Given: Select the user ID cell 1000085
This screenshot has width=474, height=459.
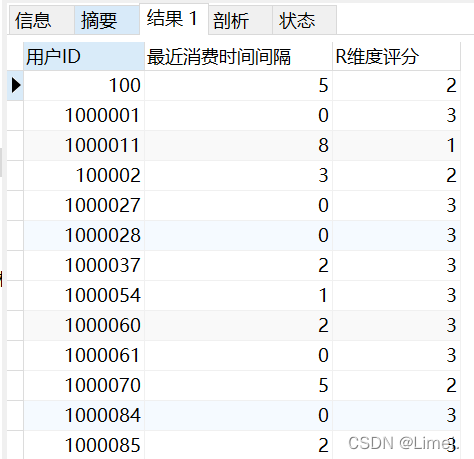Looking at the screenshot, I should [x=84, y=445].
